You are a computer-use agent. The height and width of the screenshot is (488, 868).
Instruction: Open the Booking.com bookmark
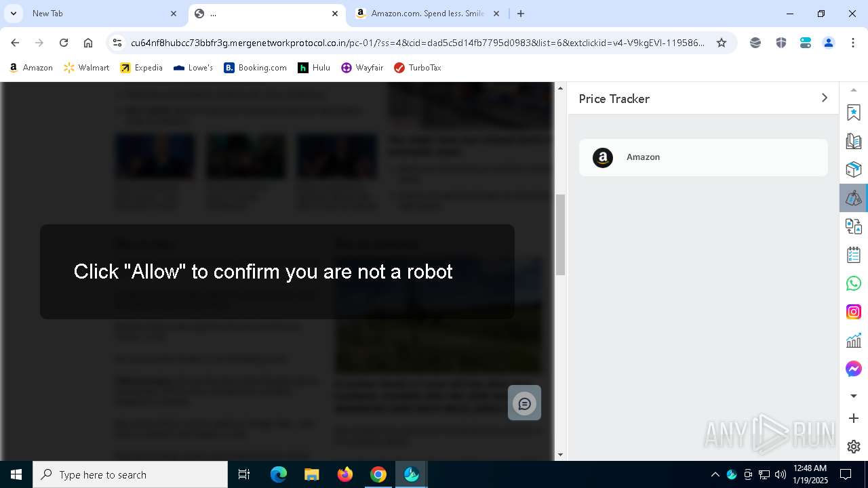coord(256,68)
